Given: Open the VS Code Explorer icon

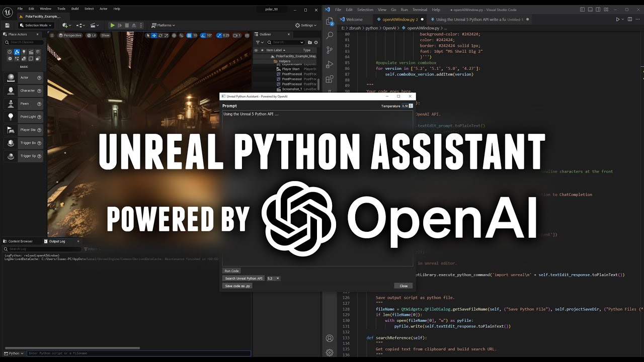Looking at the screenshot, I should (x=330, y=21).
